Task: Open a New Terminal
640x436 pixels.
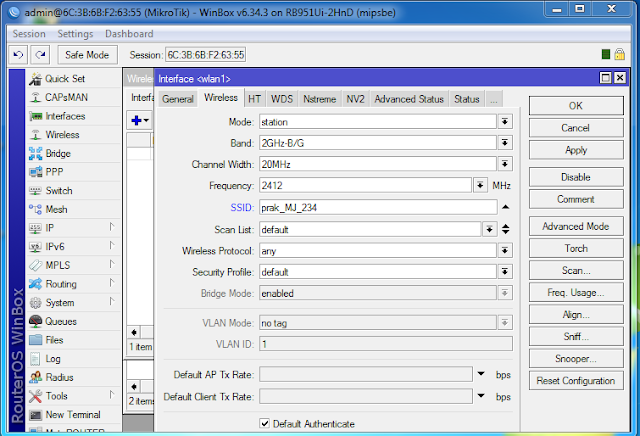Action: [73, 415]
